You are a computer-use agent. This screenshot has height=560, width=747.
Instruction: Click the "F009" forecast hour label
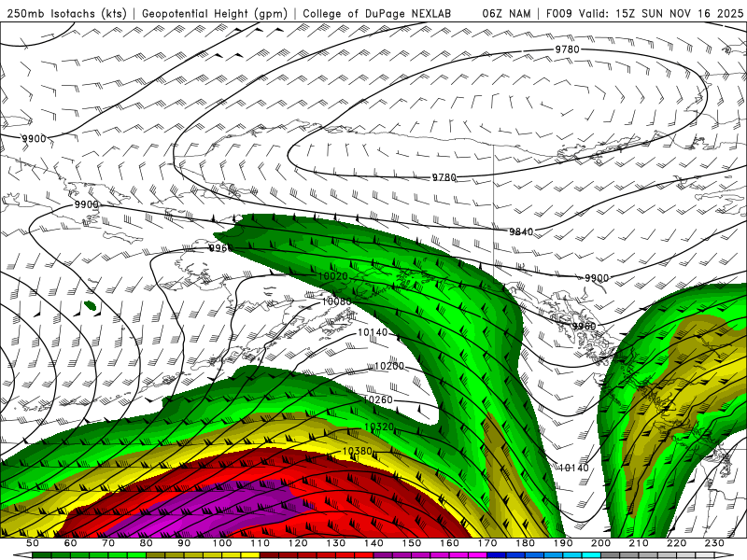[558, 13]
